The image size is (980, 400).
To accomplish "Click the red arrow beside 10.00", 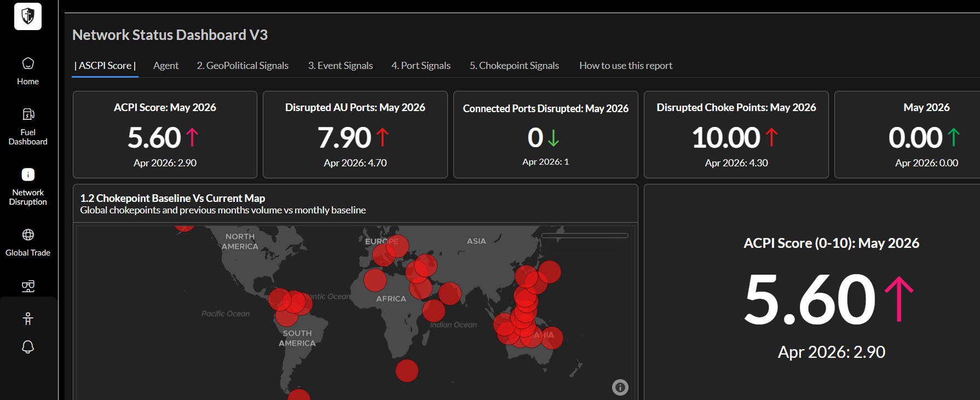I will (x=771, y=137).
